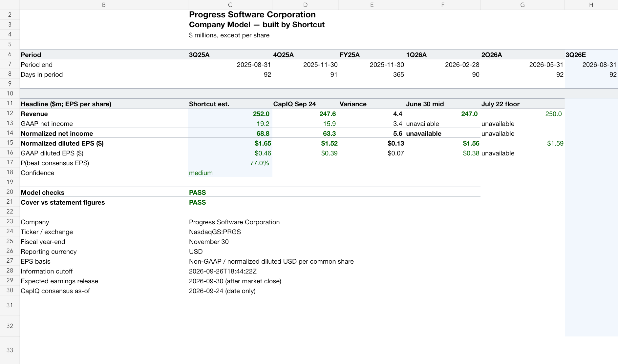The height and width of the screenshot is (364, 618).
Task: Click the expected earnings release date cell
Action: click(x=235, y=281)
